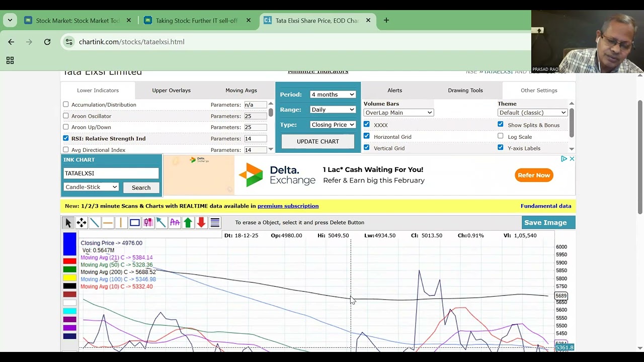Viewport: 644px width, 362px height.
Task: Switch to the Other Settings tab
Action: 539,90
